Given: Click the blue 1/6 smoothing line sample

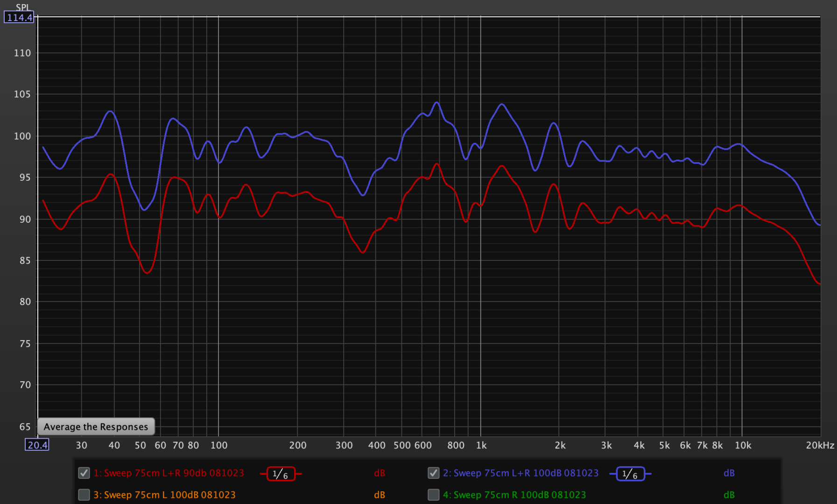Looking at the screenshot, I should 630,474.
